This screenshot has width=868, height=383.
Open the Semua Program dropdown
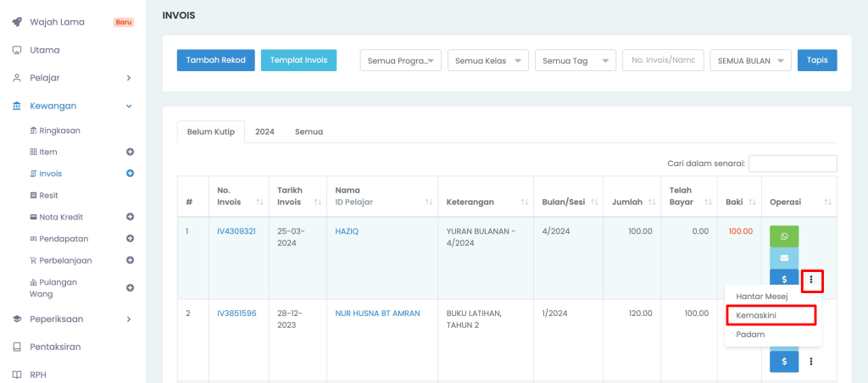coord(400,61)
